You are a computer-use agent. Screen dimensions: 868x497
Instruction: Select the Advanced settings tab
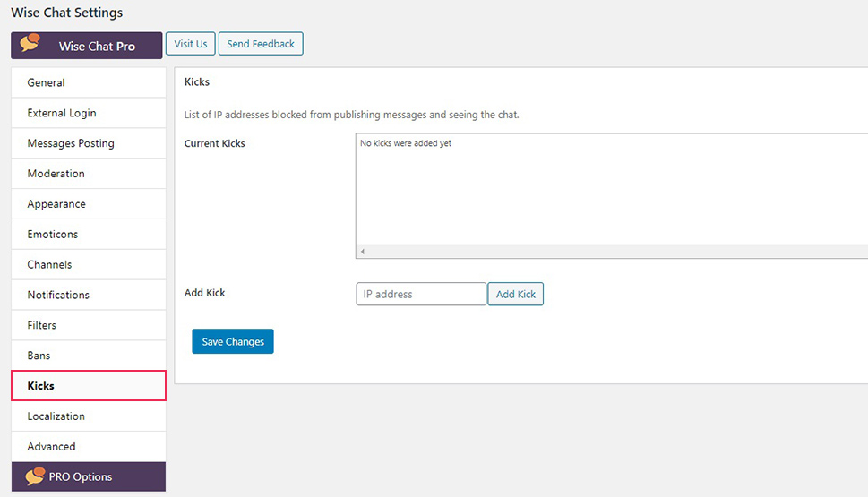coord(89,447)
